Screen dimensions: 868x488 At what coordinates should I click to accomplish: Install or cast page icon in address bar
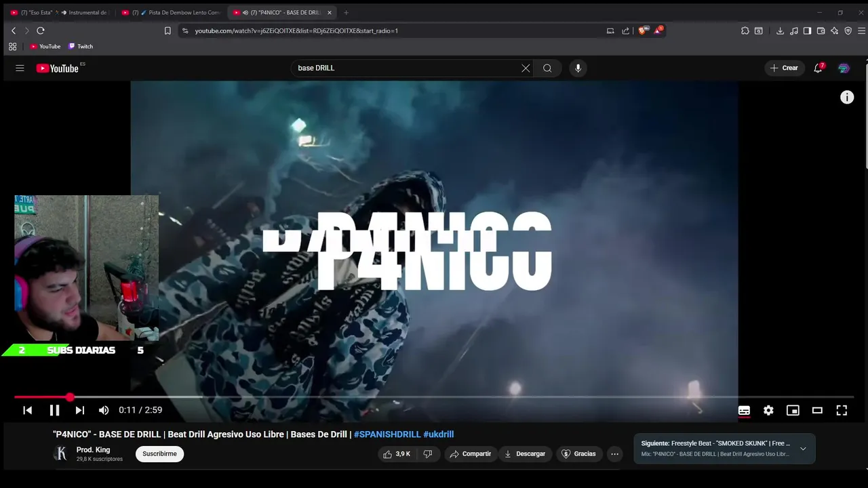(610, 30)
